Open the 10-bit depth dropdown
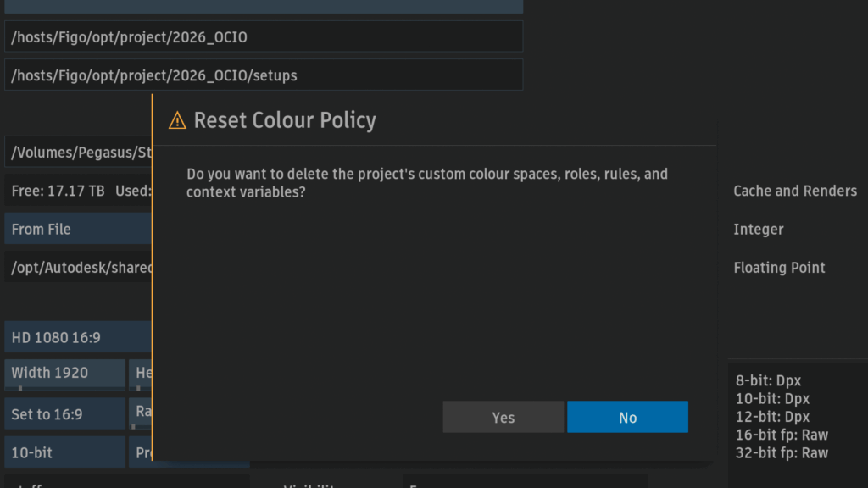 tap(64, 452)
